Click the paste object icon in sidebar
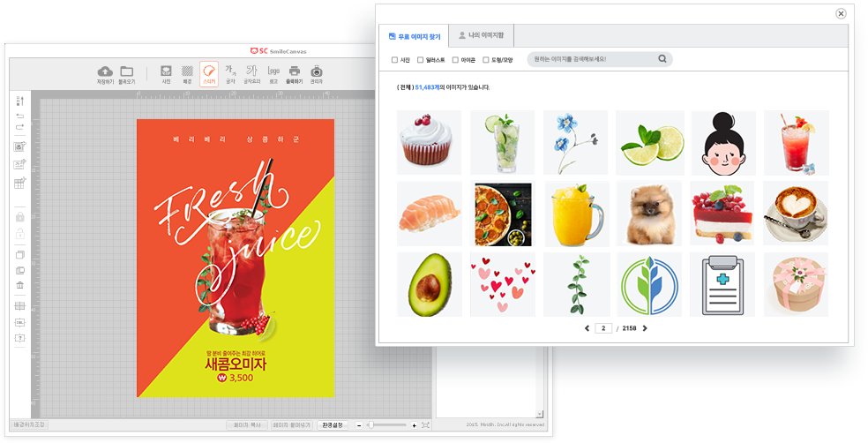Viewport: 868px width, 443px height. (20, 270)
